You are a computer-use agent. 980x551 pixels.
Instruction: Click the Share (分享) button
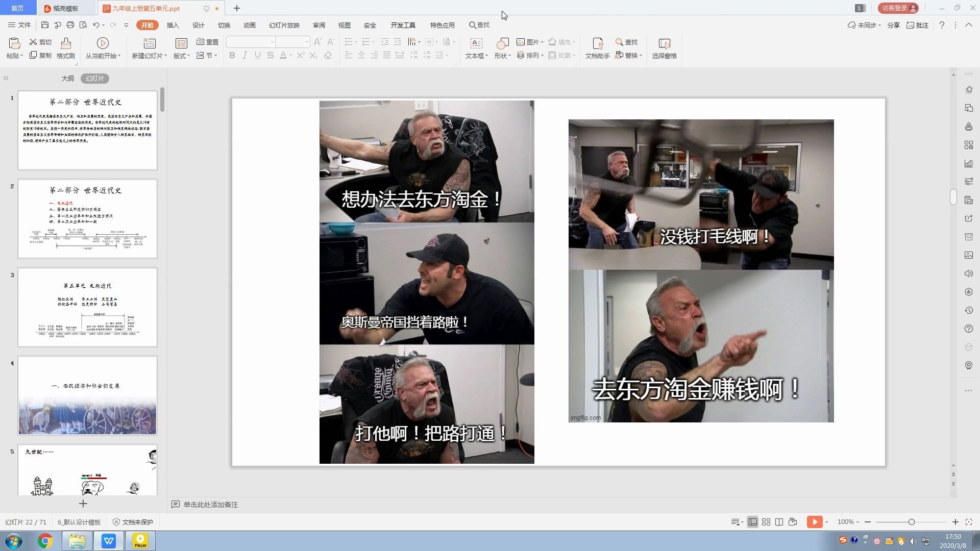[893, 25]
